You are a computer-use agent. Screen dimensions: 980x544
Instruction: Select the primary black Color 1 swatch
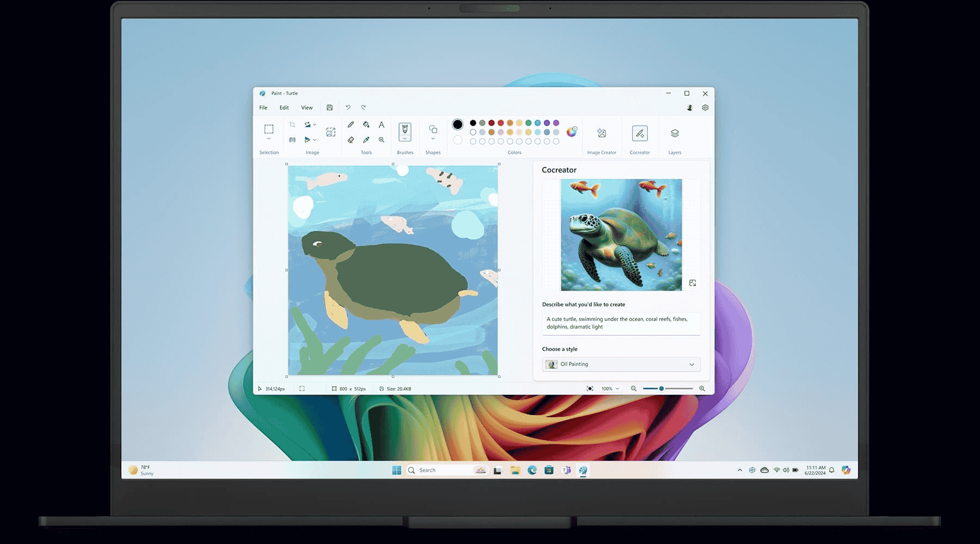pyautogui.click(x=458, y=125)
